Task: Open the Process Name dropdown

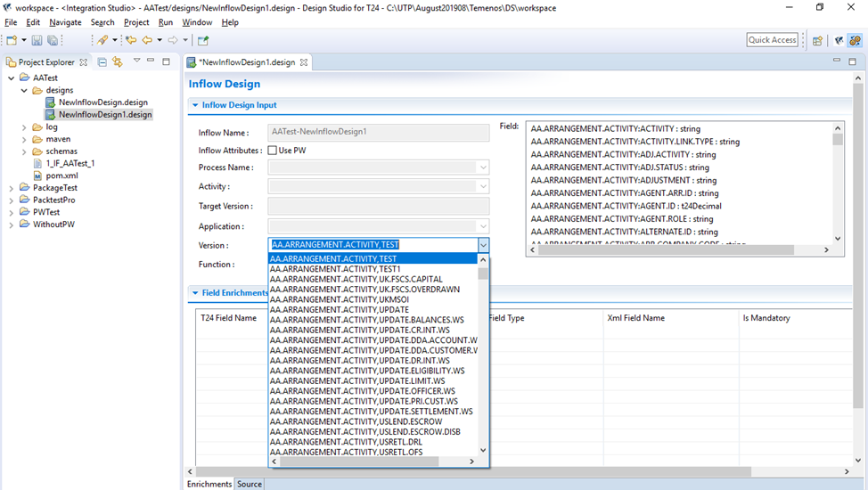Action: 483,167
